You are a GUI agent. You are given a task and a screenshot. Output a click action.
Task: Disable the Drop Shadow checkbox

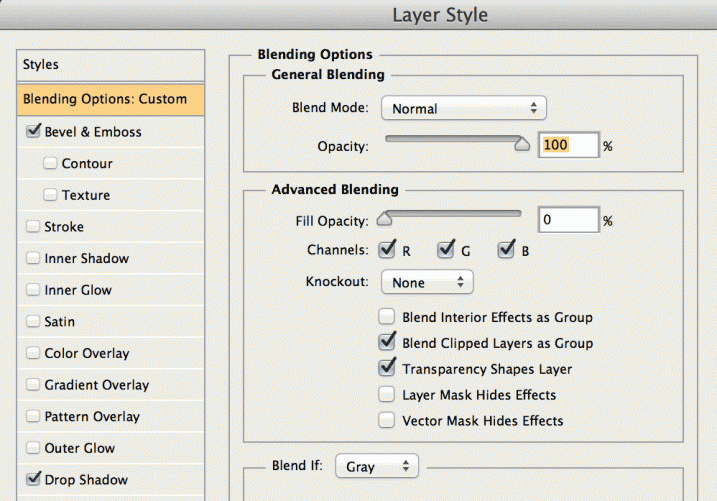tap(33, 479)
